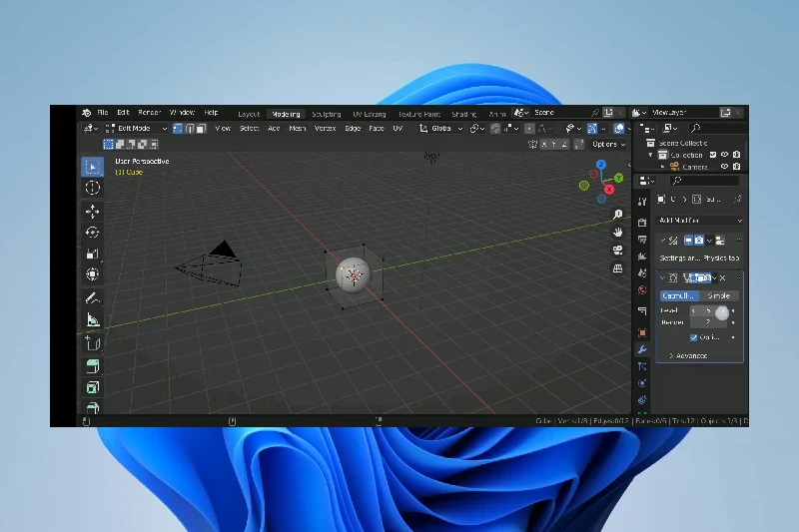Click the magnifier zoom-view icon
This screenshot has height=532, width=799.
[x=618, y=214]
